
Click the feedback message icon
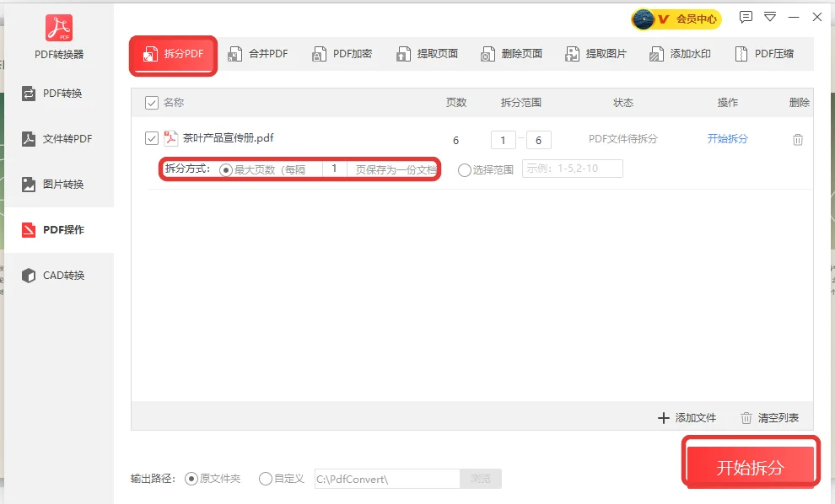point(746,17)
